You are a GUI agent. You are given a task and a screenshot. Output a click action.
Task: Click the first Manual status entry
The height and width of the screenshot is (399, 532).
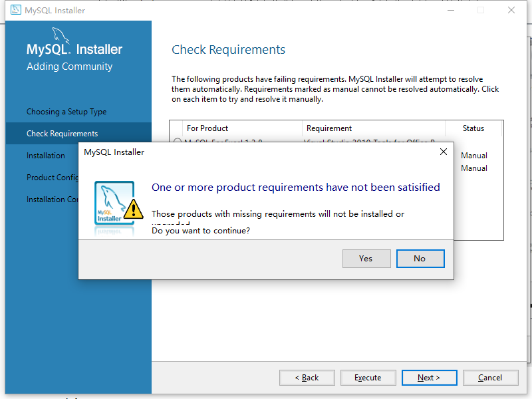tap(474, 156)
